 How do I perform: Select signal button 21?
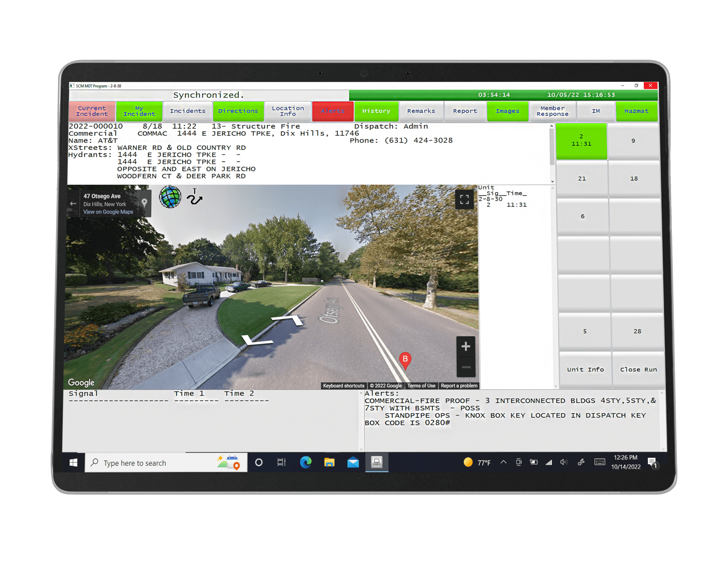pos(582,178)
